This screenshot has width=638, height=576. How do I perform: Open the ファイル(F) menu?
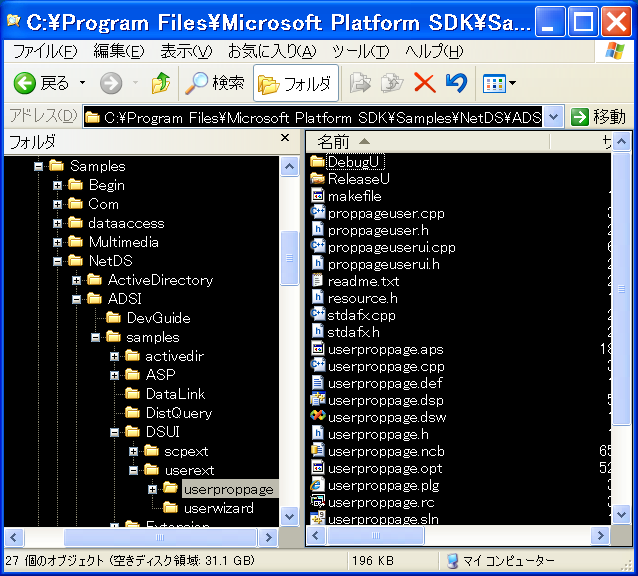pos(45,52)
